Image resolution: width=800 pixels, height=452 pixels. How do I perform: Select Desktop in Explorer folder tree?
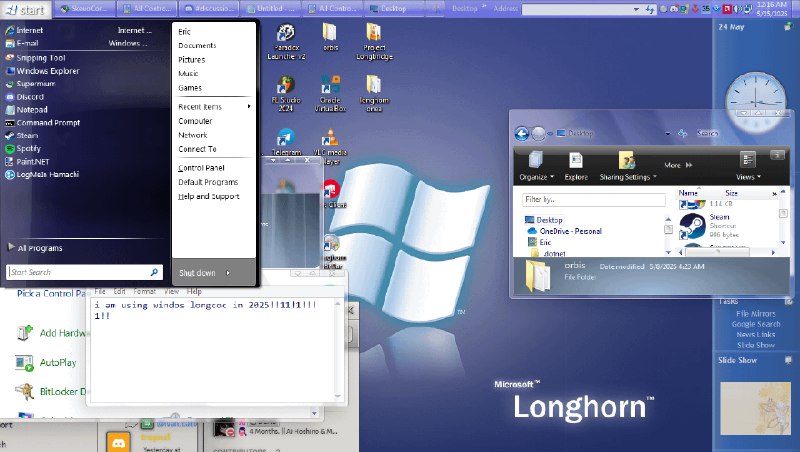[x=544, y=220]
